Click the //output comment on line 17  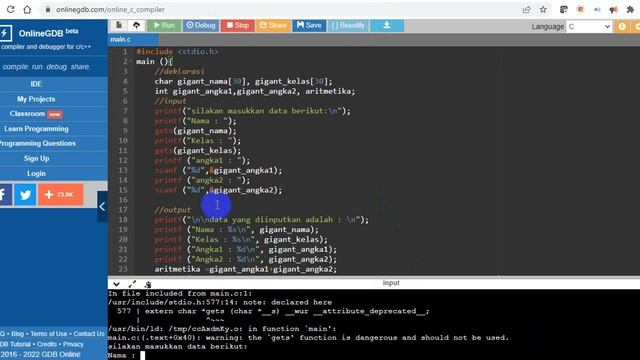coord(173,210)
